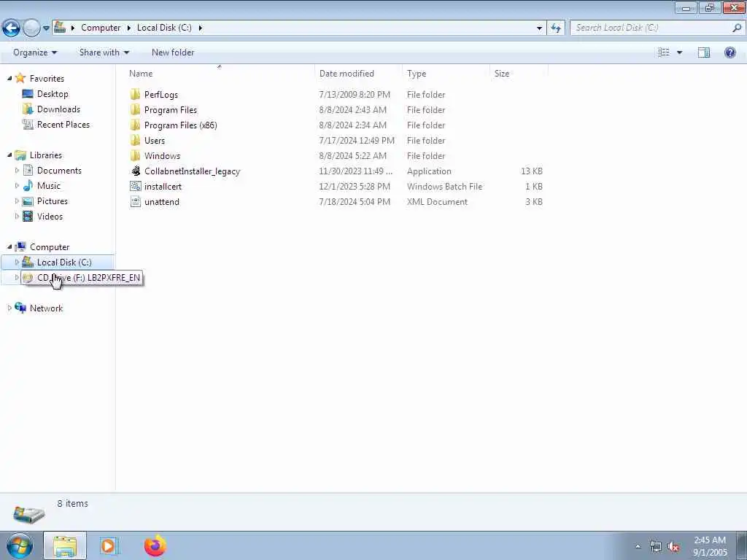Select Favorites in the navigation pane
Image resolution: width=747 pixels, height=560 pixels.
[x=47, y=78]
